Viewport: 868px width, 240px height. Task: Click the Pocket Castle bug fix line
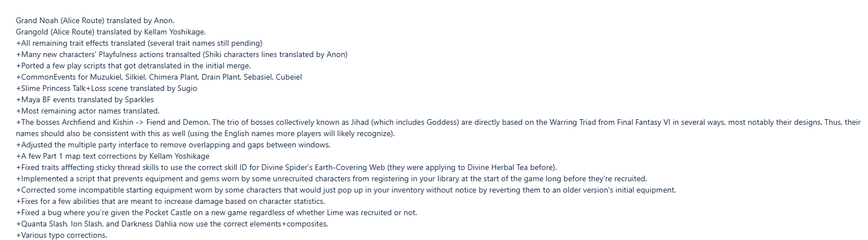216,212
